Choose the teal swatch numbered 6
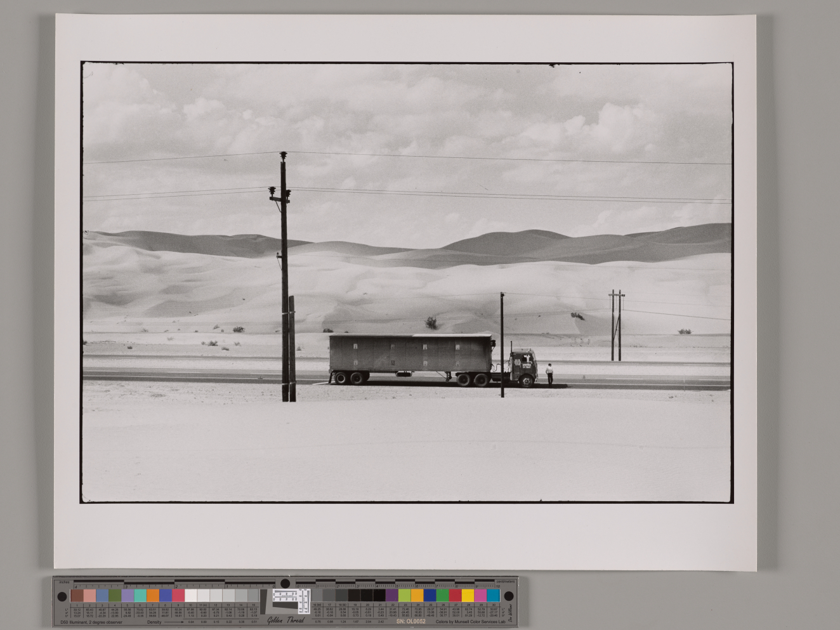840x630 pixels. [x=140, y=596]
